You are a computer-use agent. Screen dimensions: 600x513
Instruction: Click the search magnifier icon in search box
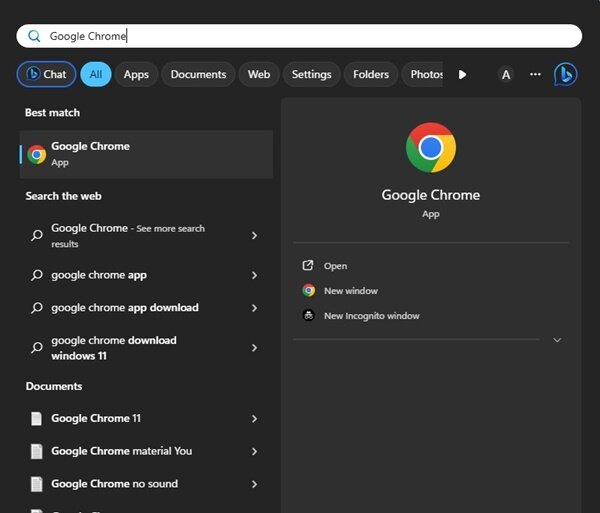click(x=34, y=36)
